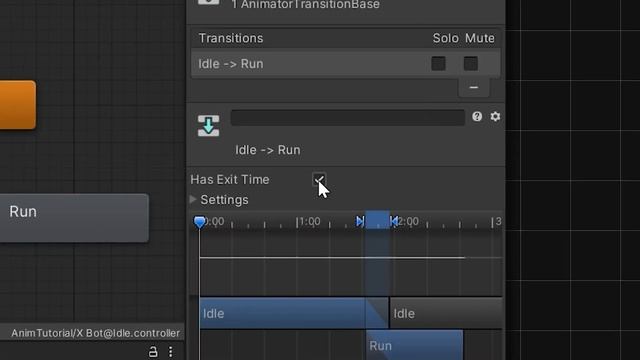Click the highlighted transition range in the timeline ruler
This screenshot has width=640, height=360.
pos(377,220)
